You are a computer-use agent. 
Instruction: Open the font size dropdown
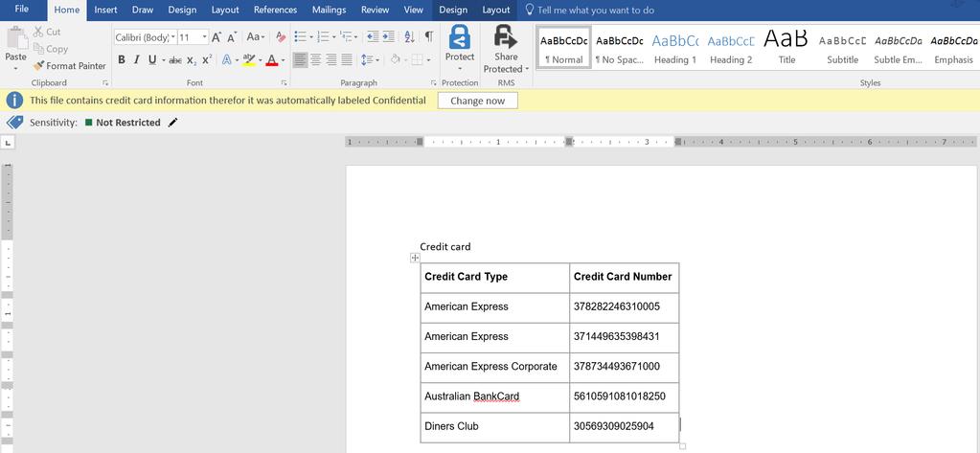tap(204, 37)
